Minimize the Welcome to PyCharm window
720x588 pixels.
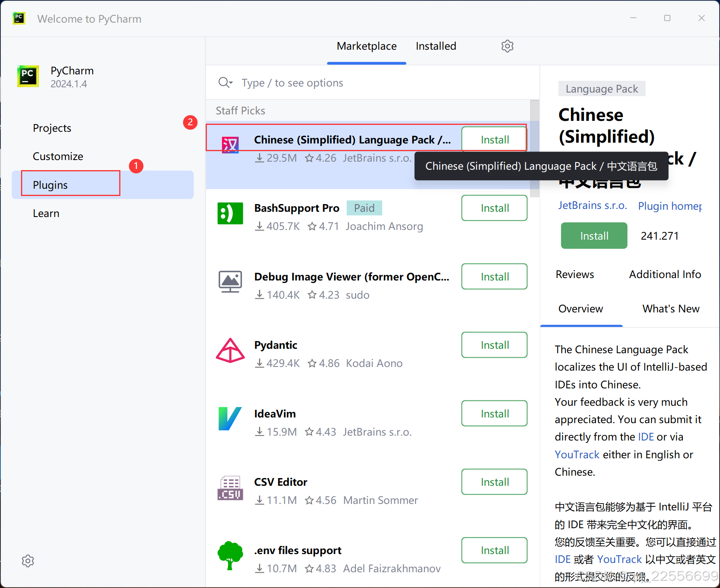[633, 18]
